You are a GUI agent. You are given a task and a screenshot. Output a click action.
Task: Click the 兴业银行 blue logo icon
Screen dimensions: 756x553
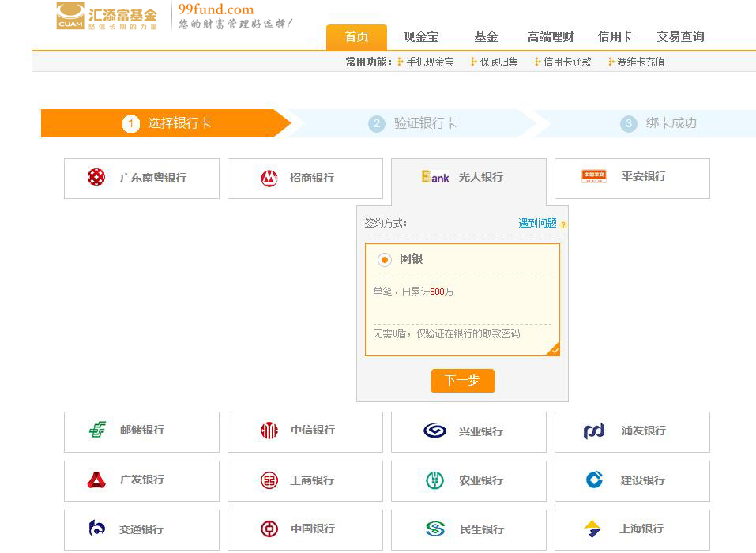pyautogui.click(x=434, y=431)
